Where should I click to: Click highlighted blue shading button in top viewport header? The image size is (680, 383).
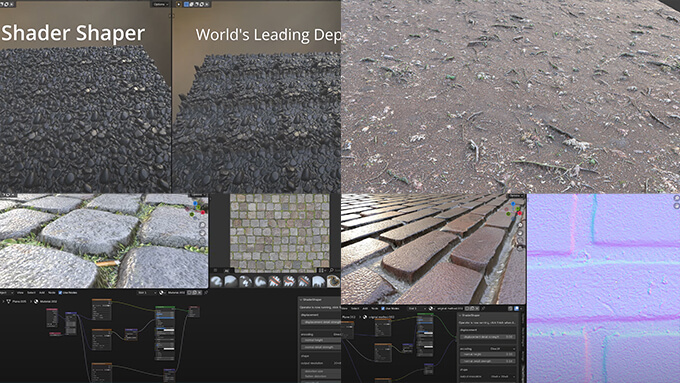coord(186,4)
